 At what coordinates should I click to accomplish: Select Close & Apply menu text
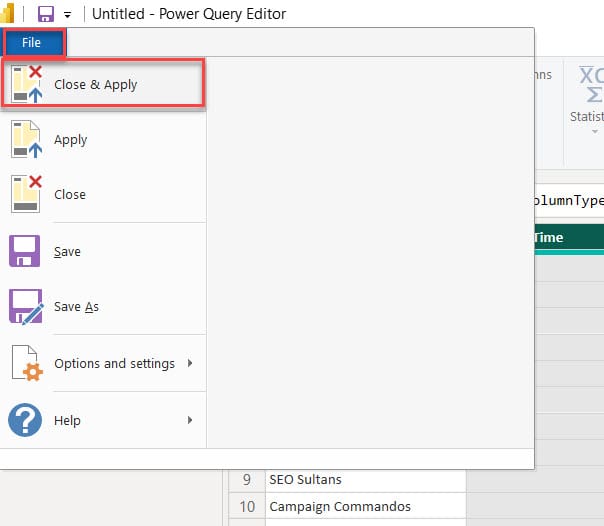pos(96,84)
